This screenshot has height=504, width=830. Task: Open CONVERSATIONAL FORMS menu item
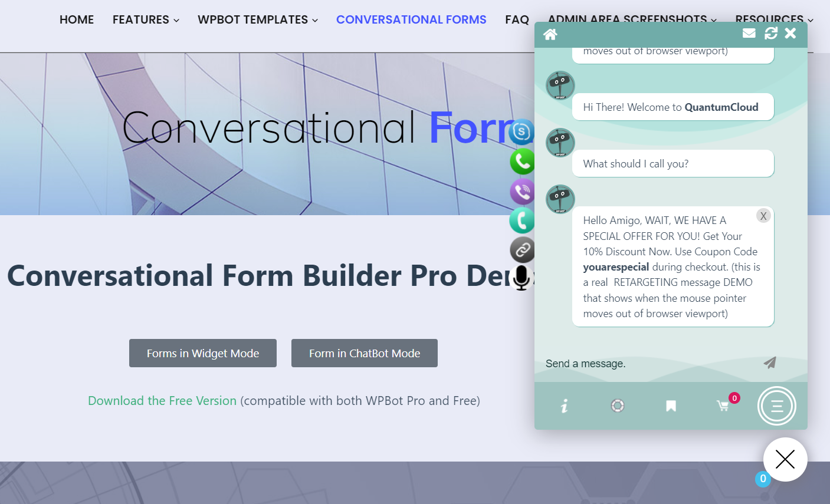[x=411, y=19]
